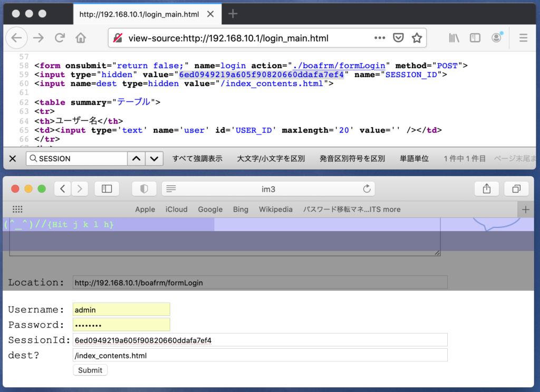This screenshot has width=540, height=392.
Task: Click Firefox reload page icon
Action: 60,38
